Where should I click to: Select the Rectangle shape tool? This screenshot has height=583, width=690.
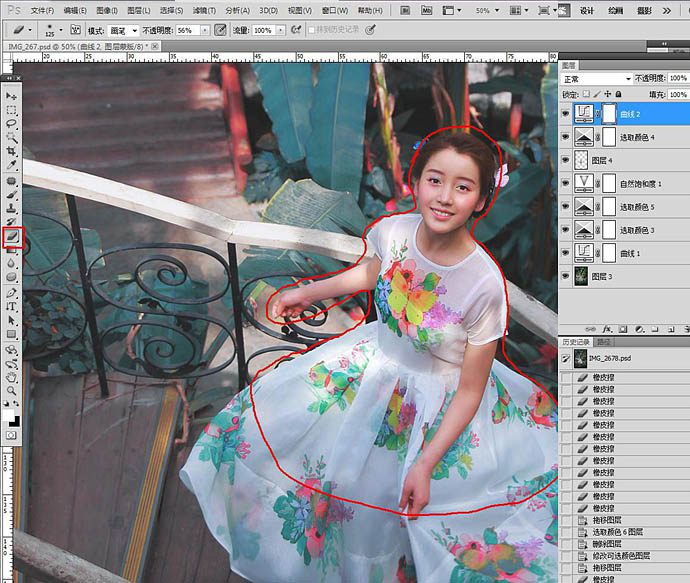point(11,334)
